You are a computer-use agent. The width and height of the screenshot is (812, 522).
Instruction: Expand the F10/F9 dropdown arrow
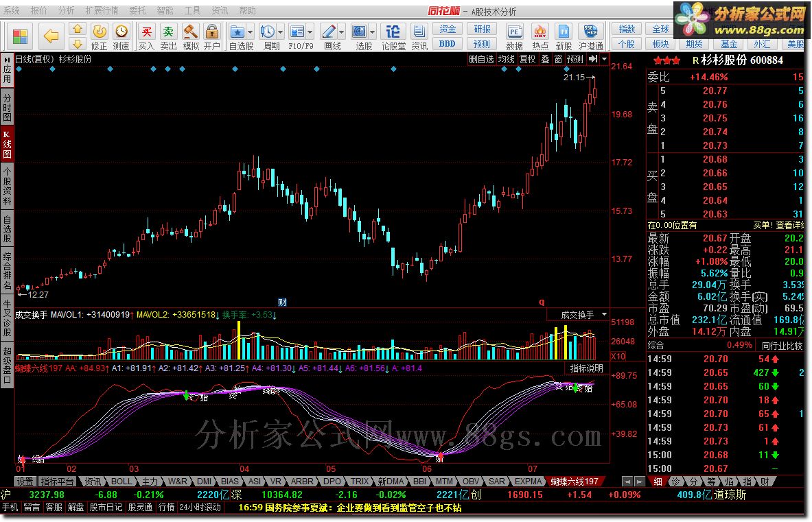pyautogui.click(x=310, y=32)
